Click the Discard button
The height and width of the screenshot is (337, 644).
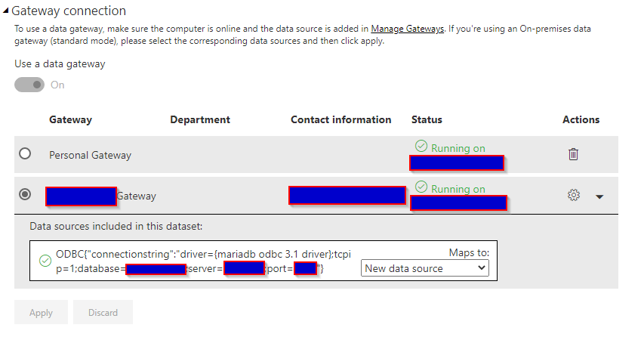103,312
